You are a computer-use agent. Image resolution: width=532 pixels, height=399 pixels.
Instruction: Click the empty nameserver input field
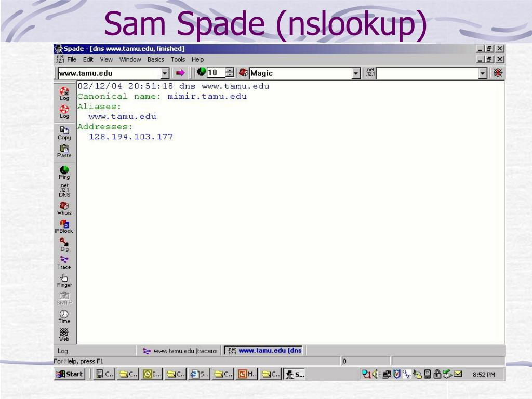click(428, 73)
